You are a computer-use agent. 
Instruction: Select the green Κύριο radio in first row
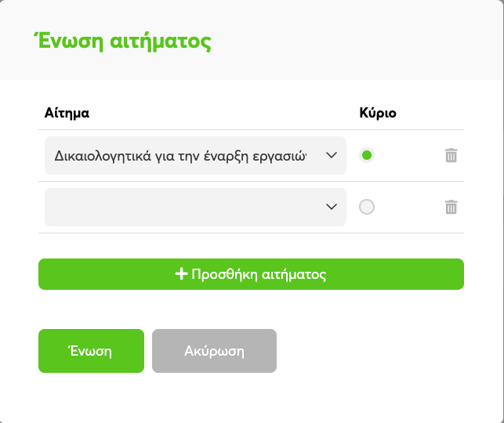pyautogui.click(x=367, y=155)
